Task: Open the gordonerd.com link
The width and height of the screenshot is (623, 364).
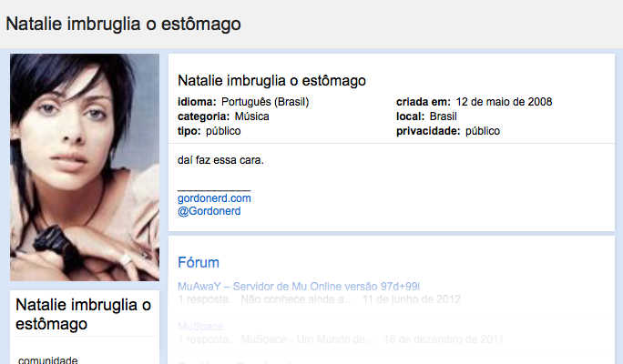Action: (x=214, y=198)
